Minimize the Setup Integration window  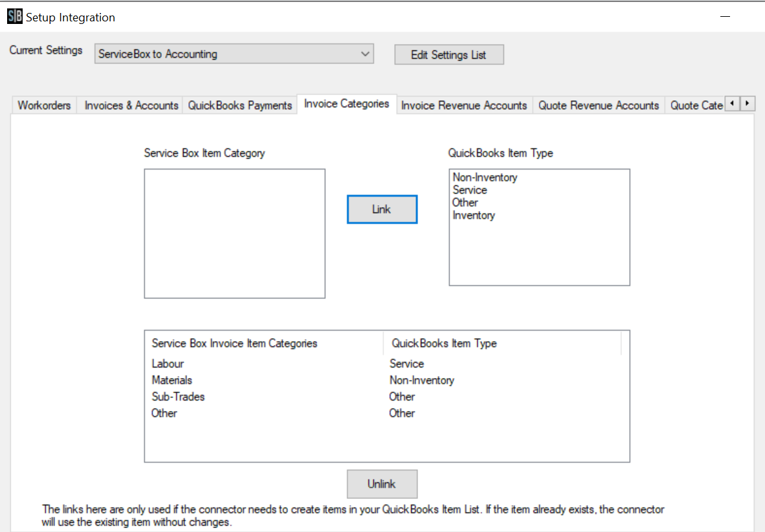[x=726, y=17]
